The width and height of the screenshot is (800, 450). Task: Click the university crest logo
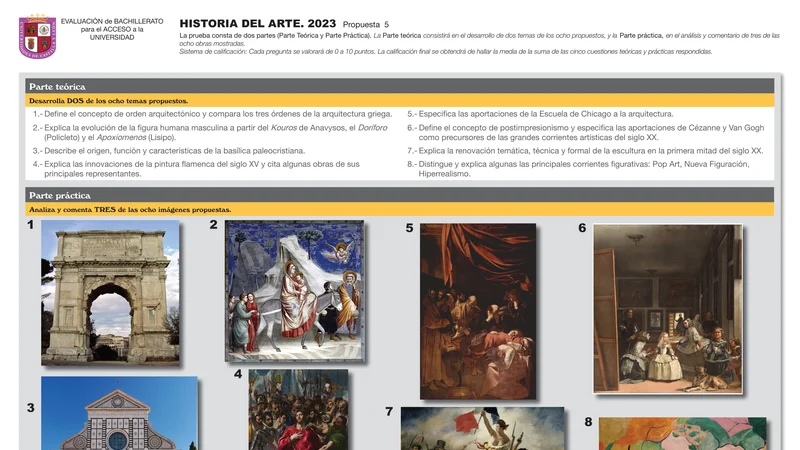[x=37, y=36]
